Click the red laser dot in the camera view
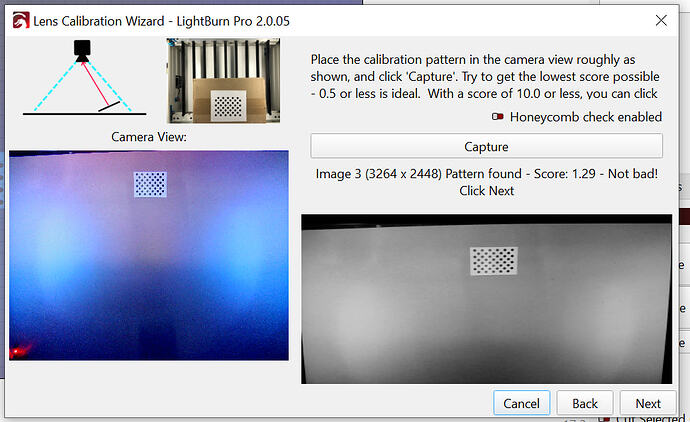This screenshot has height=422, width=690. click(x=17, y=350)
